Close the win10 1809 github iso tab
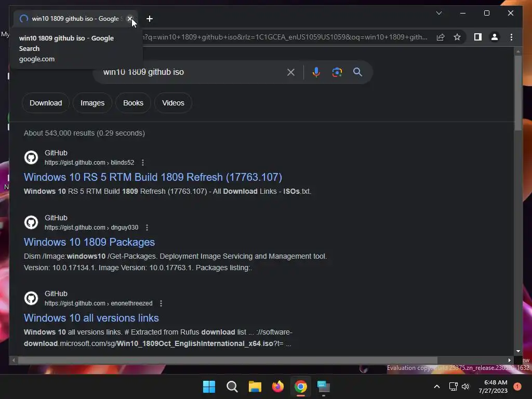Screen dimensions: 532x399 point(129,19)
